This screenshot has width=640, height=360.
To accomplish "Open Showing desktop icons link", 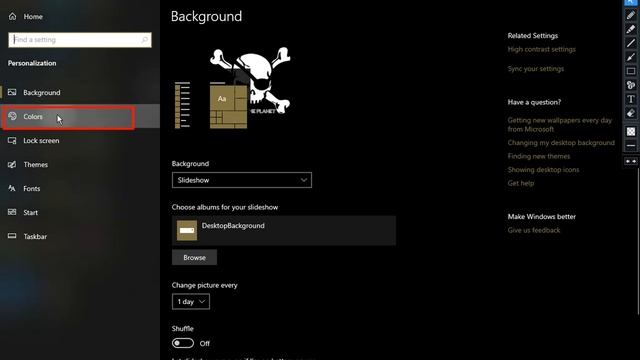I will tap(543, 170).
